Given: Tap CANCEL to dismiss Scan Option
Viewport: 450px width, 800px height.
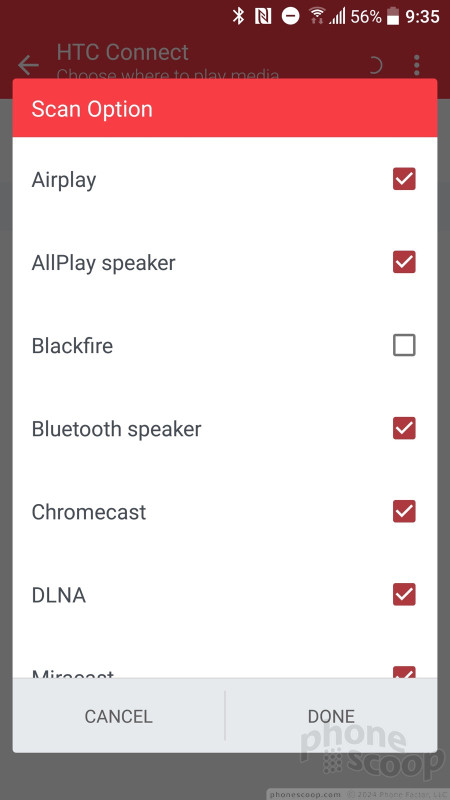Looking at the screenshot, I should [x=118, y=716].
